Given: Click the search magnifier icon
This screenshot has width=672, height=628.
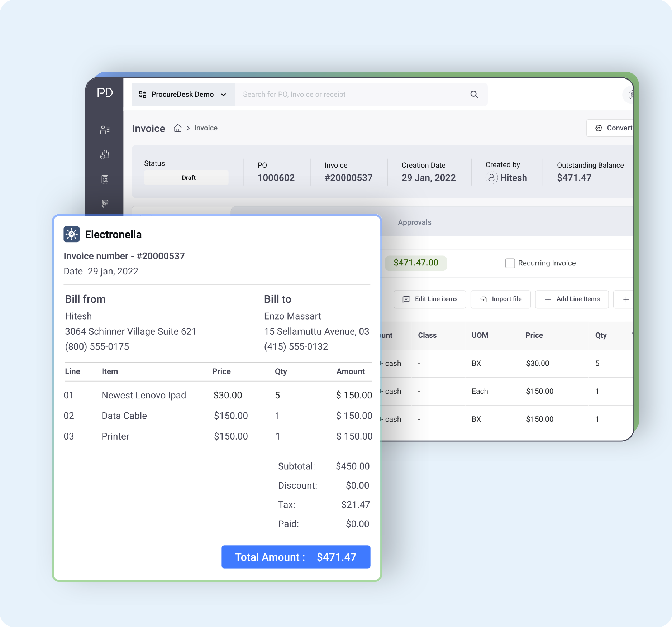Looking at the screenshot, I should pos(474,94).
